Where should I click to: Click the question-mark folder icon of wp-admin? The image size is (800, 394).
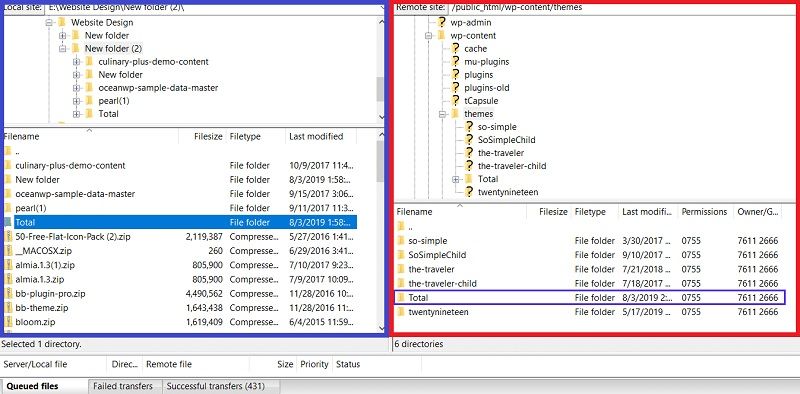click(442, 22)
